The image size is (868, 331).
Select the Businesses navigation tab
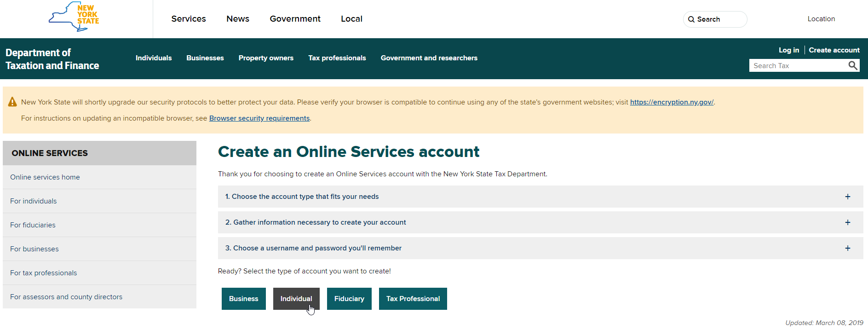[x=205, y=58]
